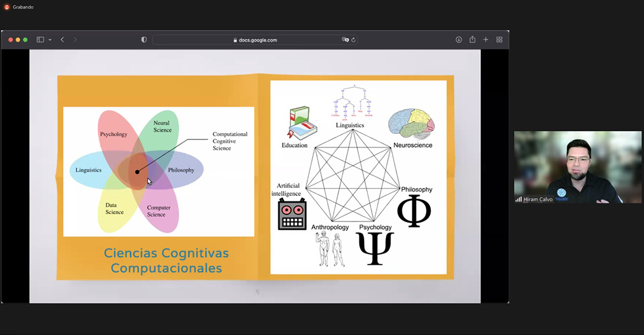The image size is (644, 335).
Task: Go back using the back arrow
Action: point(62,40)
